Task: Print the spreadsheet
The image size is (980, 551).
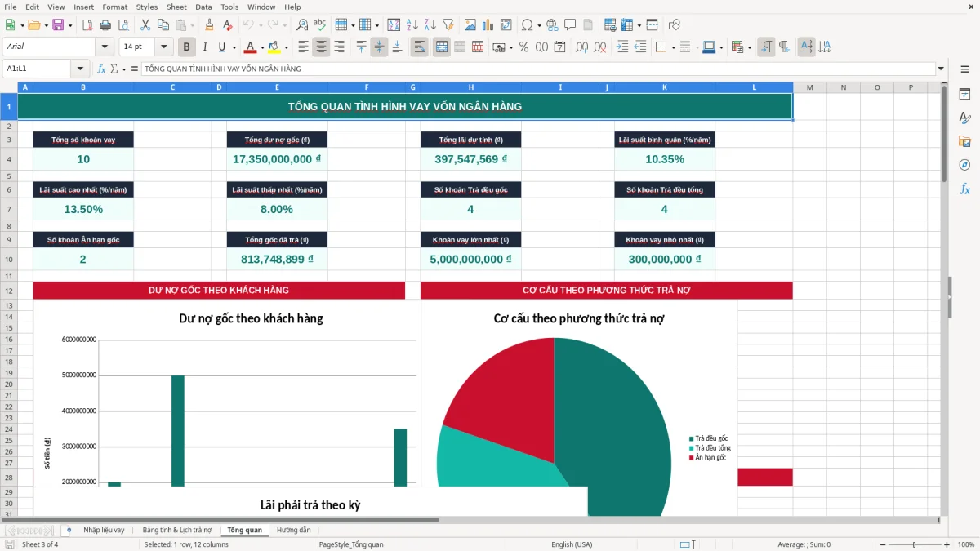Action: coord(106,25)
